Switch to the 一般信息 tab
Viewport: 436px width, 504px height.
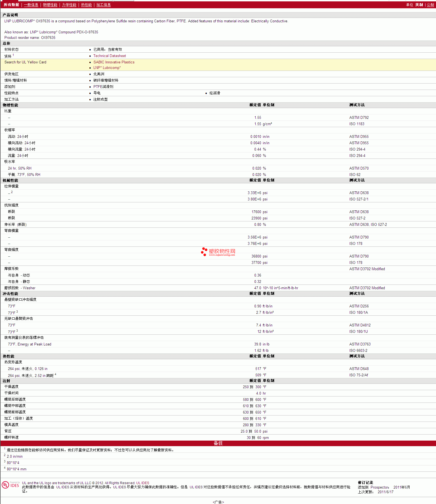[x=31, y=5]
